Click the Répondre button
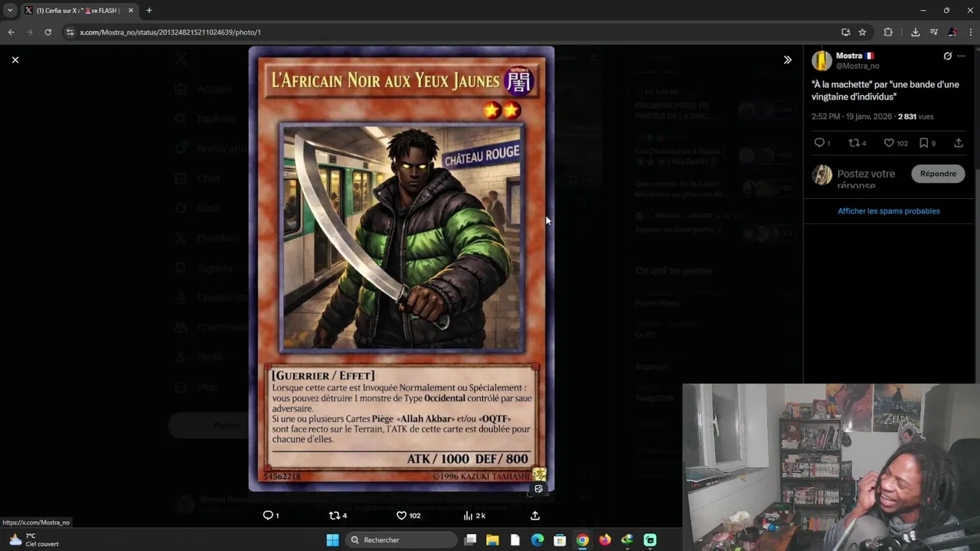 pyautogui.click(x=938, y=174)
